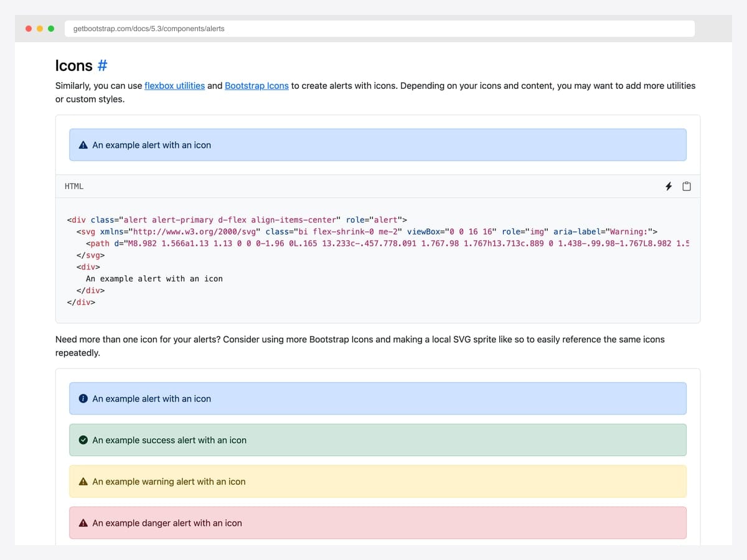Screen dimensions: 747x560
Task: Click the # anchor link beside Icons heading
Action: (x=103, y=65)
